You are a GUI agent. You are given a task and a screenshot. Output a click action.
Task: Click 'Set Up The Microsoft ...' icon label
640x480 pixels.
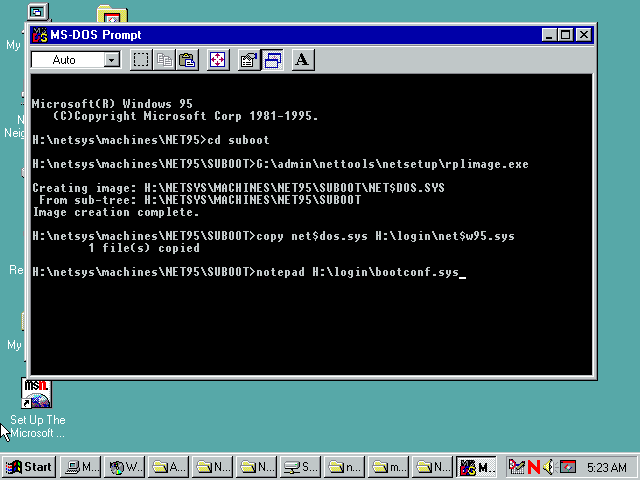tap(38, 427)
